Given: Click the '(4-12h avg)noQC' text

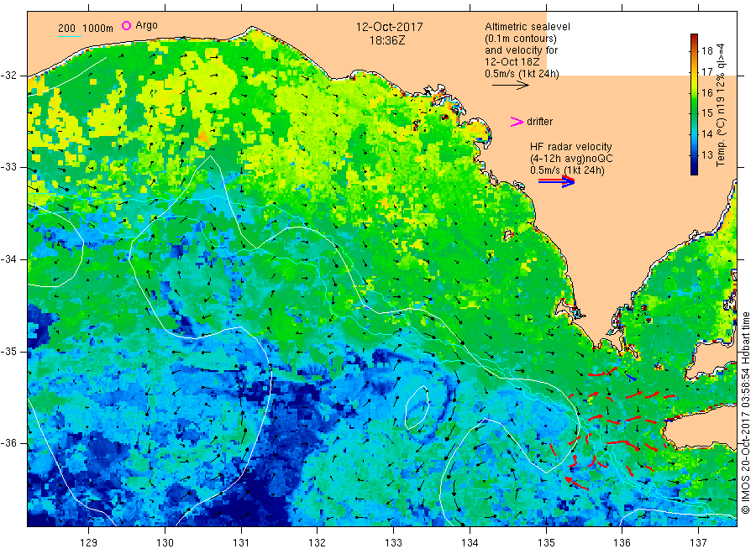Looking at the screenshot, I should pyautogui.click(x=571, y=159).
